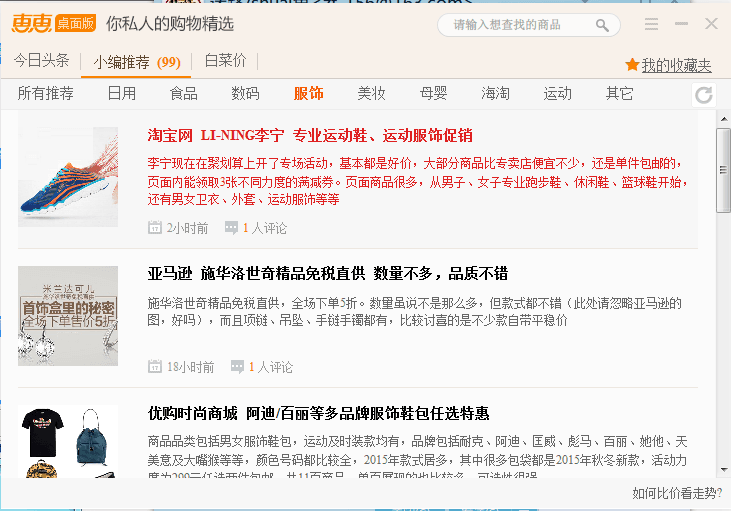Click comment icon on Amazon Swarovski post
This screenshot has height=511, width=731.
tap(238, 367)
